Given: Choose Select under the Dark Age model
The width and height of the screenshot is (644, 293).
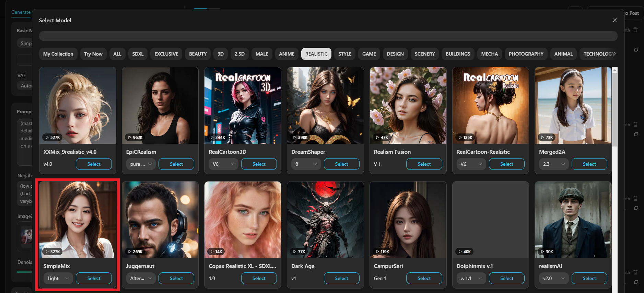Looking at the screenshot, I should click(x=341, y=278).
